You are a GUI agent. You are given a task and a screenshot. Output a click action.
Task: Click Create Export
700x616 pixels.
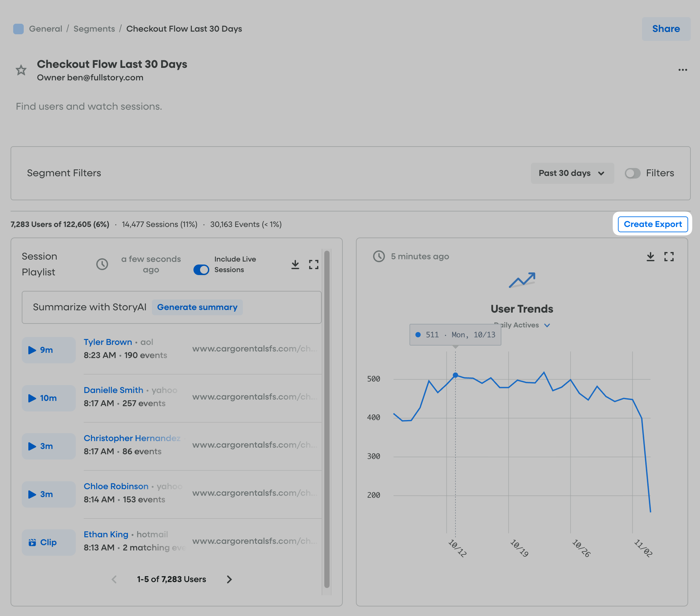pyautogui.click(x=653, y=224)
